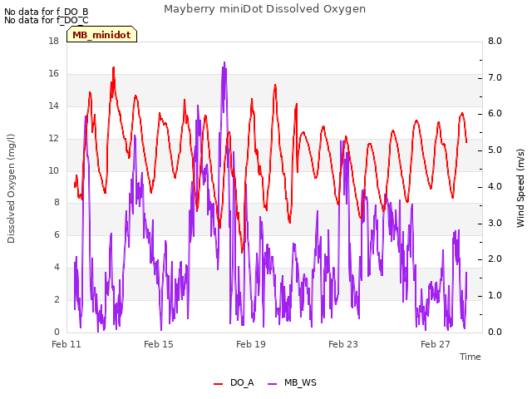Click the 6.0 tick on wind axis

[x=495, y=114]
